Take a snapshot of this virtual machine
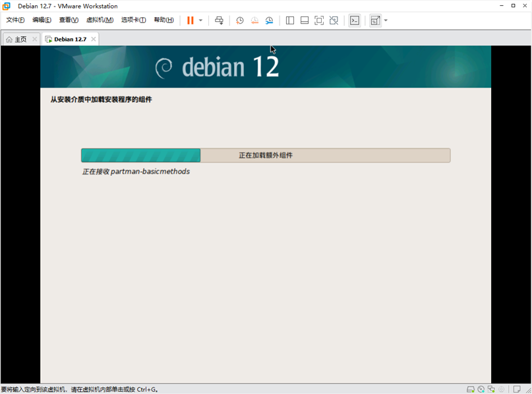 click(240, 20)
